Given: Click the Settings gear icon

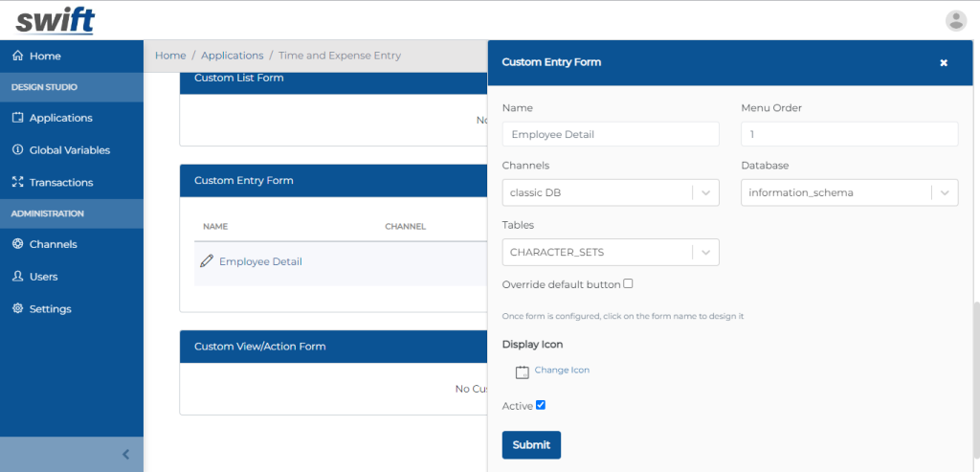Looking at the screenshot, I should click(x=17, y=309).
